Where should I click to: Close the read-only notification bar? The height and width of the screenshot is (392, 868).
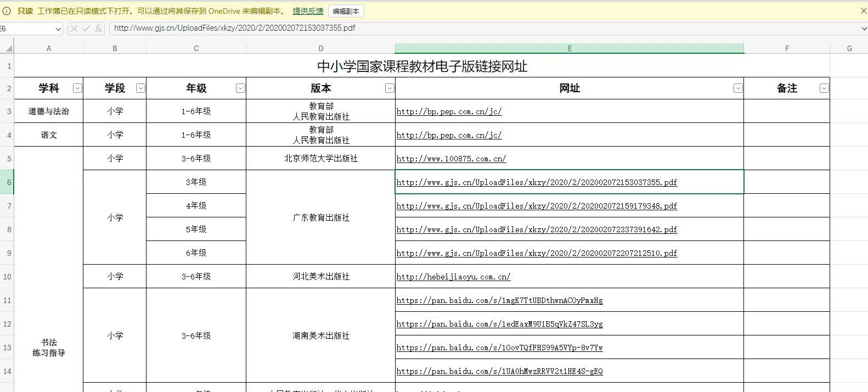(x=863, y=11)
